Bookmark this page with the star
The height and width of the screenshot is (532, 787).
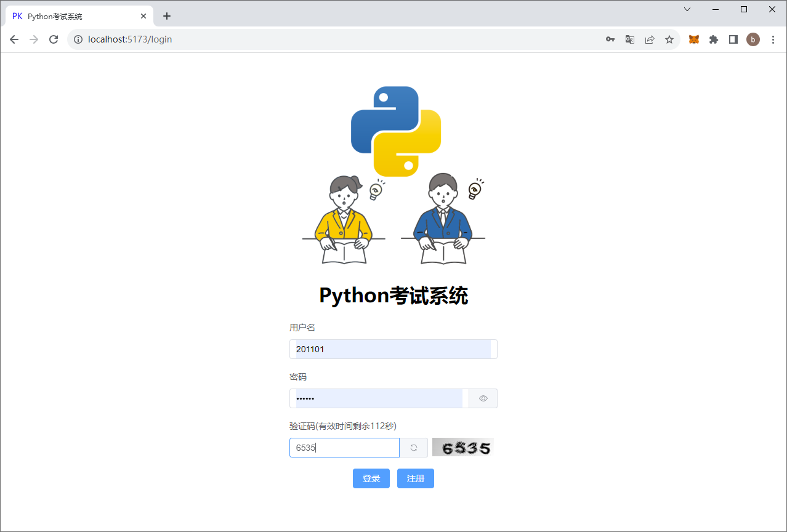(669, 39)
